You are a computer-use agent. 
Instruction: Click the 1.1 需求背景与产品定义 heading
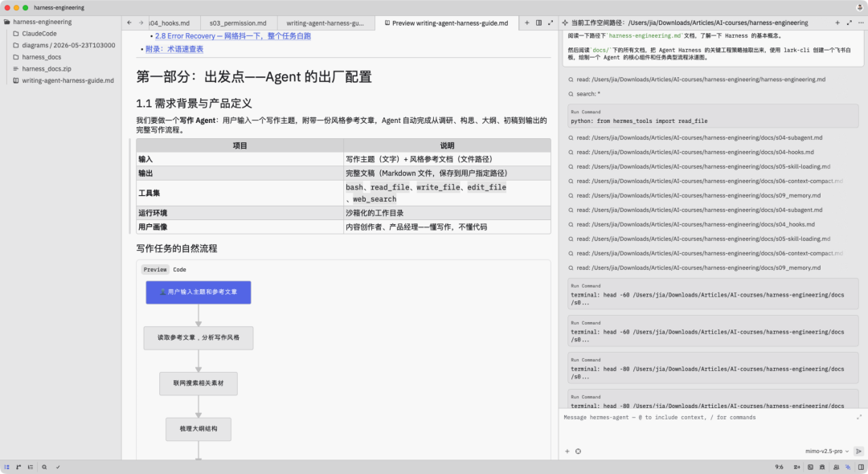click(194, 104)
